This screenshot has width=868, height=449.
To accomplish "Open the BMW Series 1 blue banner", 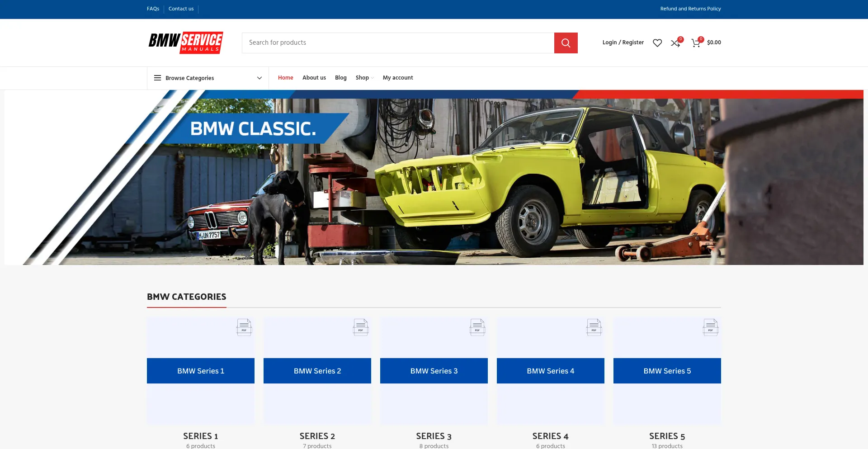I will coord(201,371).
